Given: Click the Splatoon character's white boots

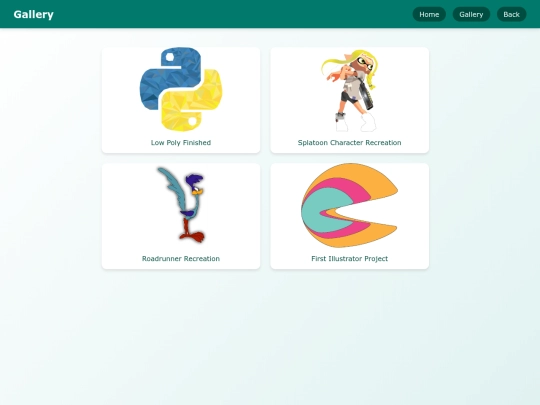Looking at the screenshot, I should 355,123.
